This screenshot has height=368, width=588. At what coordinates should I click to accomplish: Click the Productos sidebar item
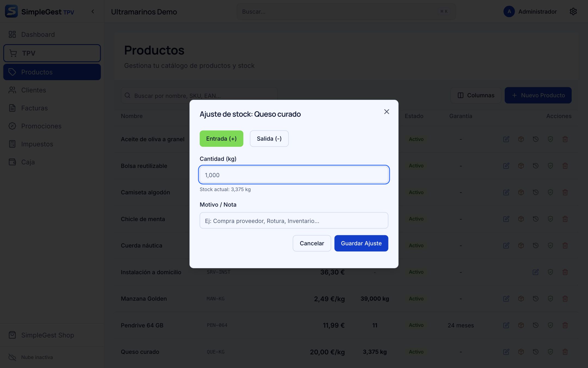(52, 72)
